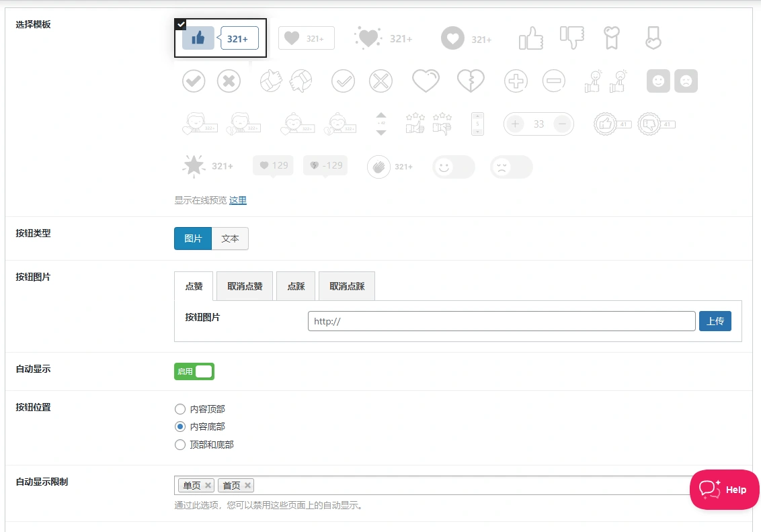Switch to the 点踩 tab
Screen dimensions: 761x532
click(296, 285)
